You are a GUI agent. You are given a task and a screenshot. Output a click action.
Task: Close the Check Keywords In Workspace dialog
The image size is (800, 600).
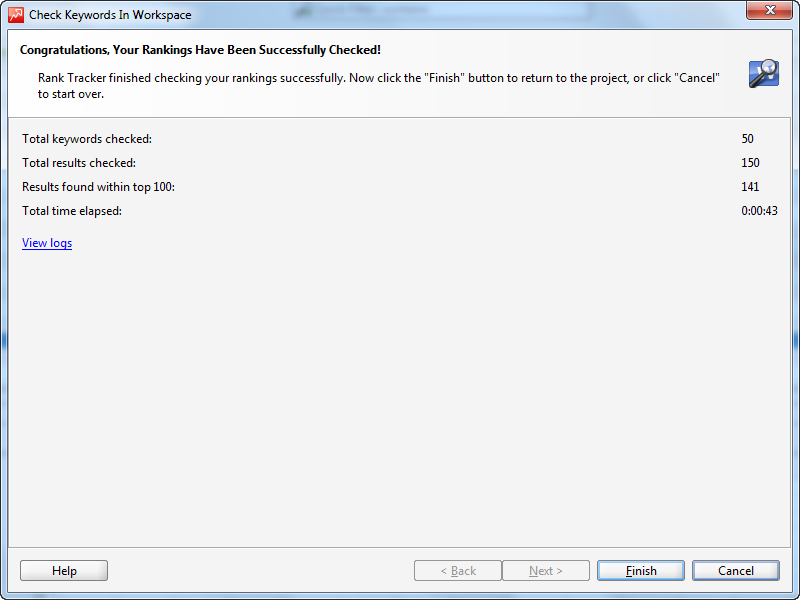769,10
